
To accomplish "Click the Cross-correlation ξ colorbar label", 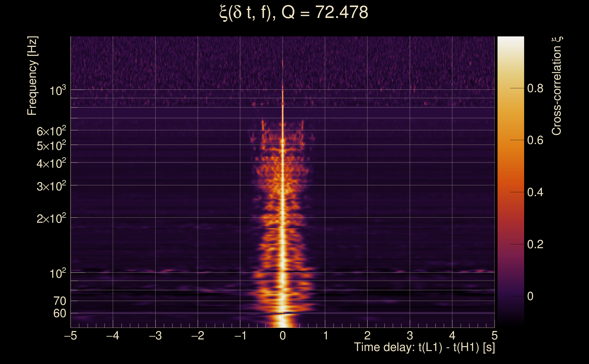I will [x=557, y=86].
